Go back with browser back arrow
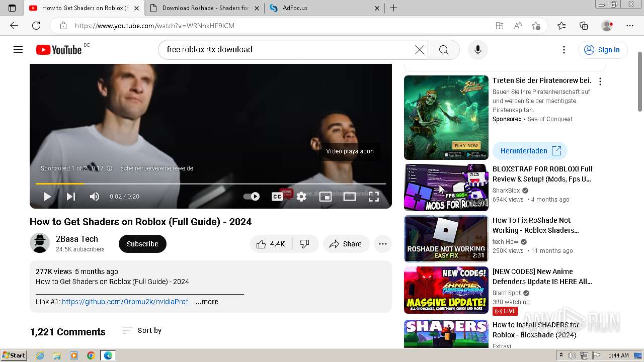The height and width of the screenshot is (362, 644). (x=14, y=26)
